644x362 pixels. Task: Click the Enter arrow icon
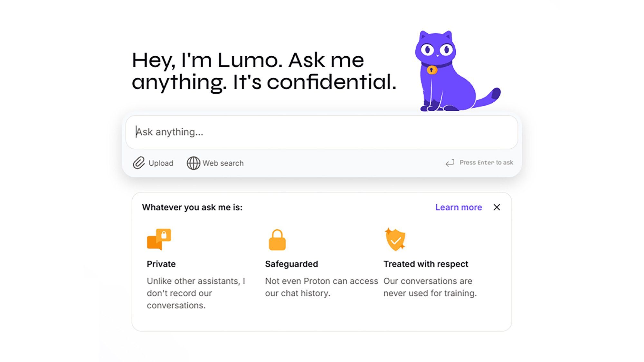tap(450, 163)
